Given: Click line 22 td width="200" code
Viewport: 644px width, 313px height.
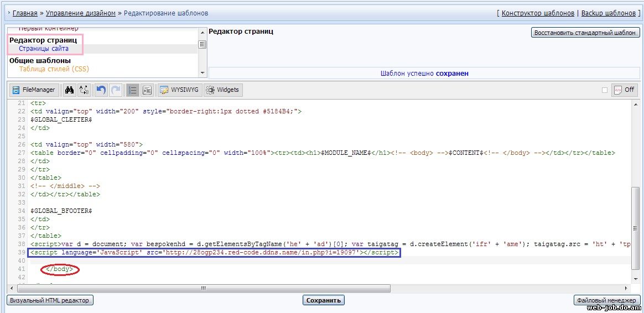Looking at the screenshot, I should pos(166,111).
